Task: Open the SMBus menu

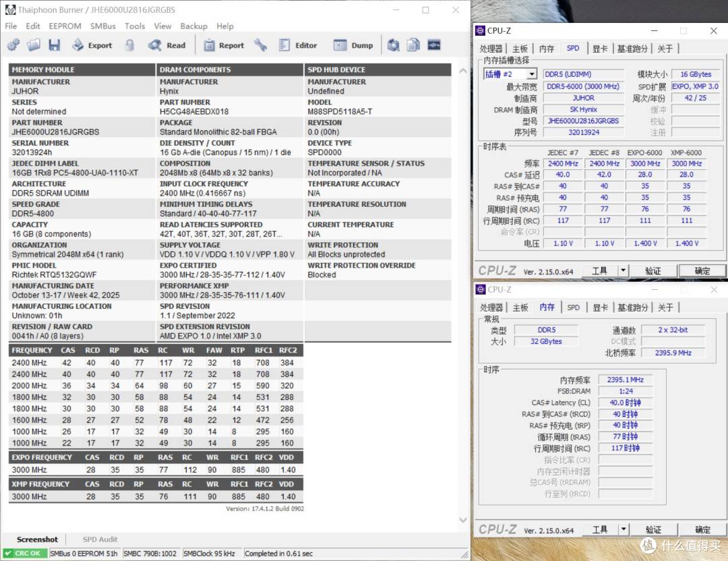Action: click(102, 26)
